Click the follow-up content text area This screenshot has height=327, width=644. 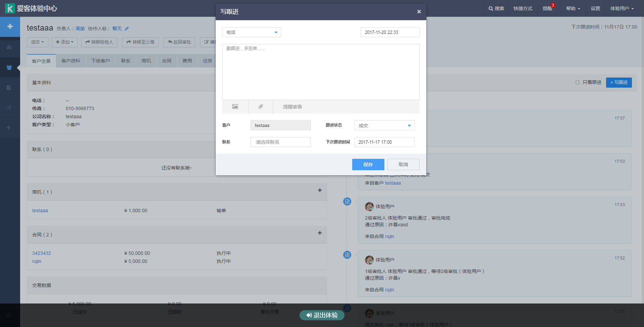point(321,72)
